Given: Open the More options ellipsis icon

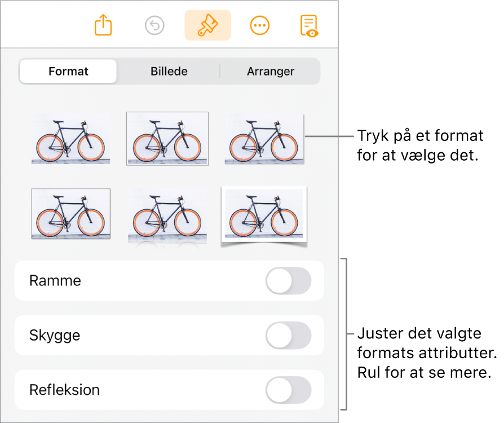Looking at the screenshot, I should click(x=259, y=25).
